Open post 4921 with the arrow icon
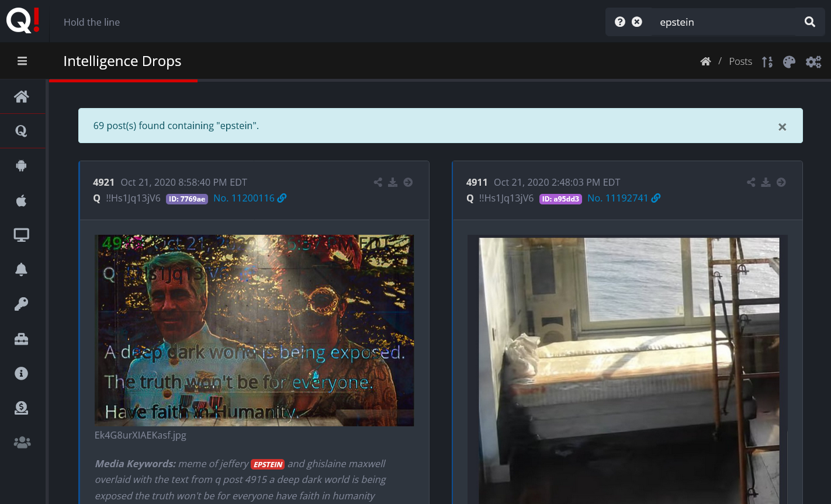831x504 pixels. point(408,182)
